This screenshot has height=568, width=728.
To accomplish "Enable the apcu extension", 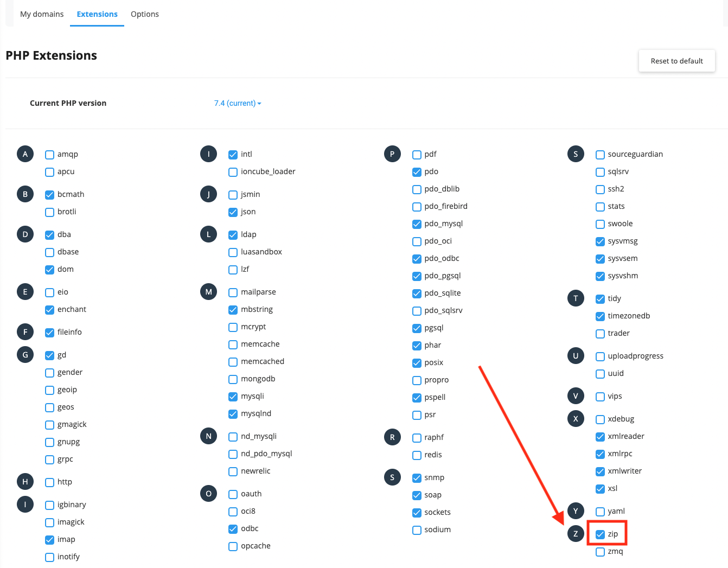I will 49,171.
